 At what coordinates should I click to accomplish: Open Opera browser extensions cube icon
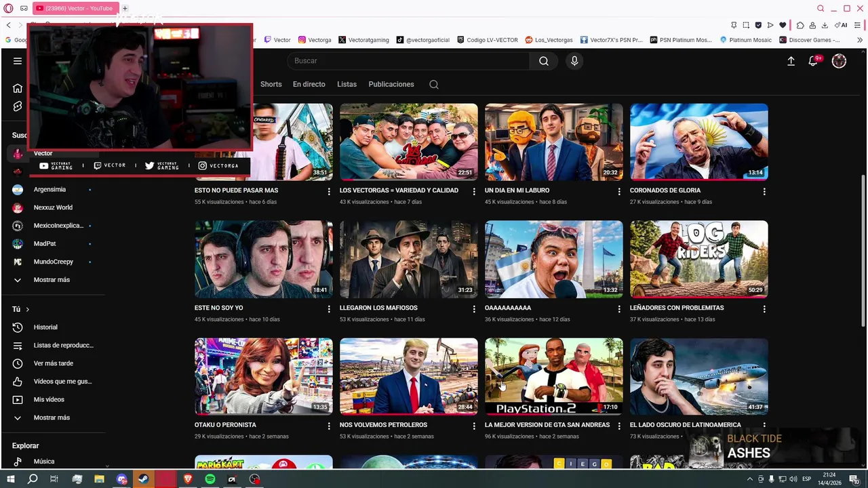[x=800, y=25]
